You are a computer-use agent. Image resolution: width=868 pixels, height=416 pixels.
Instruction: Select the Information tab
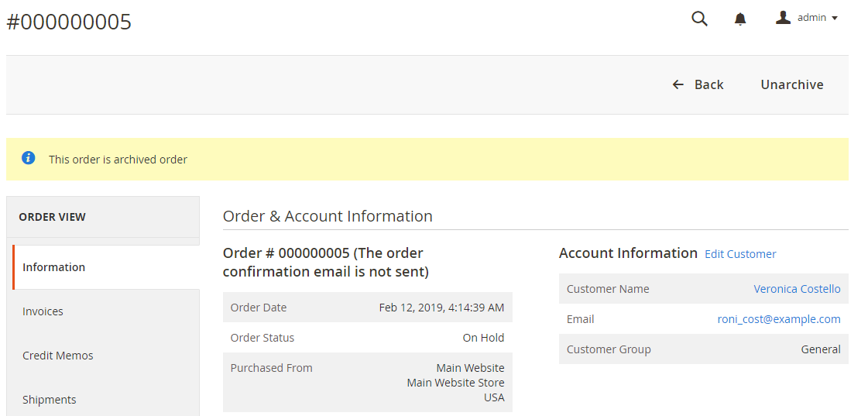(x=54, y=267)
